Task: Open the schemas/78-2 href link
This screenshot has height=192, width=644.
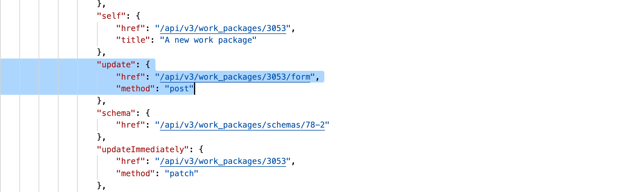Action: [x=242, y=125]
